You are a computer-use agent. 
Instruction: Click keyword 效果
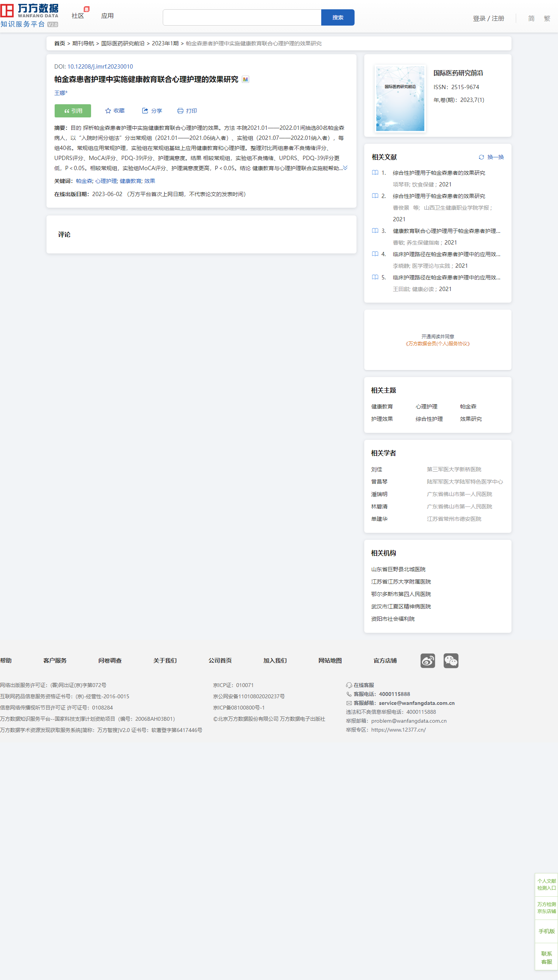[x=150, y=181]
